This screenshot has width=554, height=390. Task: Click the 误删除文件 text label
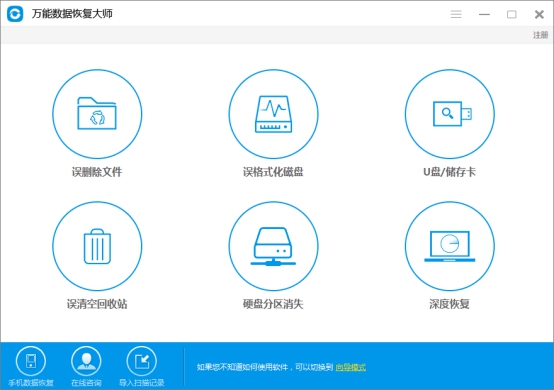(97, 172)
